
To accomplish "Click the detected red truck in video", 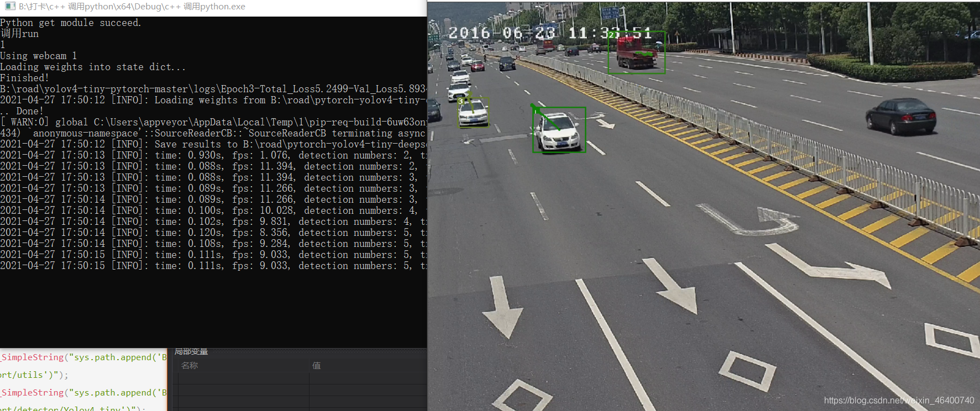I will tap(636, 52).
